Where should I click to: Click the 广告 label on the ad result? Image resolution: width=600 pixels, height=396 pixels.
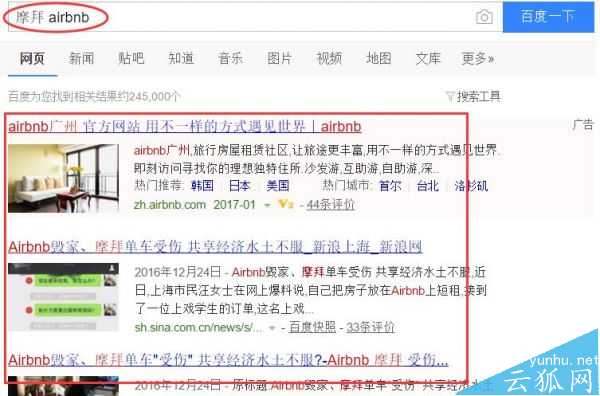click(583, 124)
